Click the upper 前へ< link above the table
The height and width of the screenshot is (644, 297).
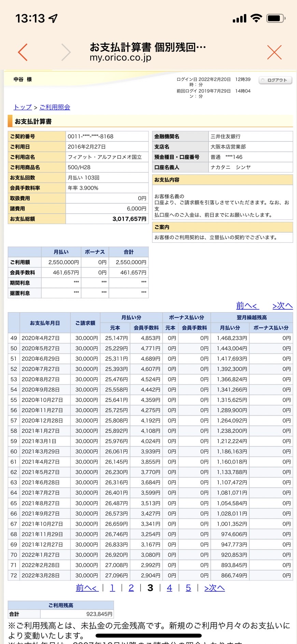[x=247, y=306]
